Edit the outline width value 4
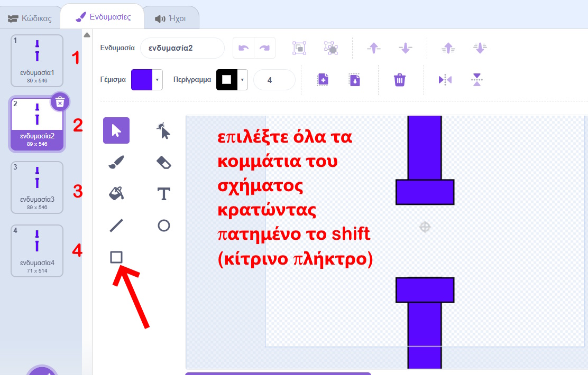Viewport: 588px width, 375px height. (x=274, y=80)
